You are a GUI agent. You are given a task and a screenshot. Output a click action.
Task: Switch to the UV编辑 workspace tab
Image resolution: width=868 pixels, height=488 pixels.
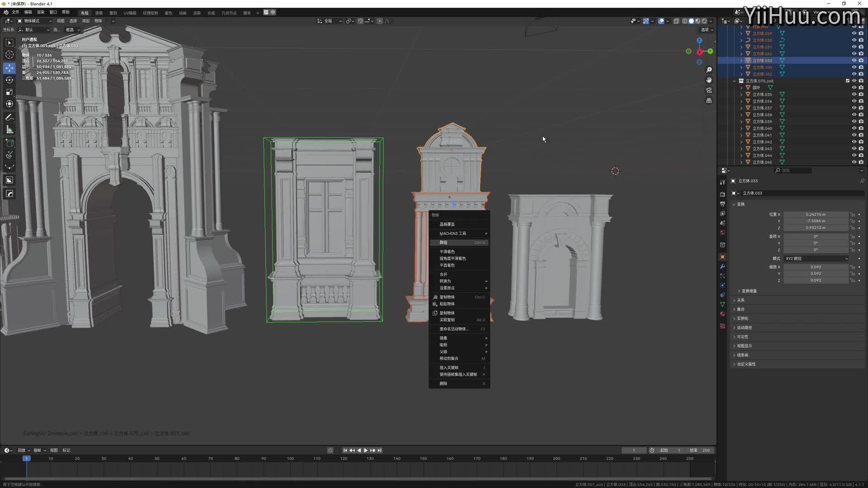coord(130,13)
